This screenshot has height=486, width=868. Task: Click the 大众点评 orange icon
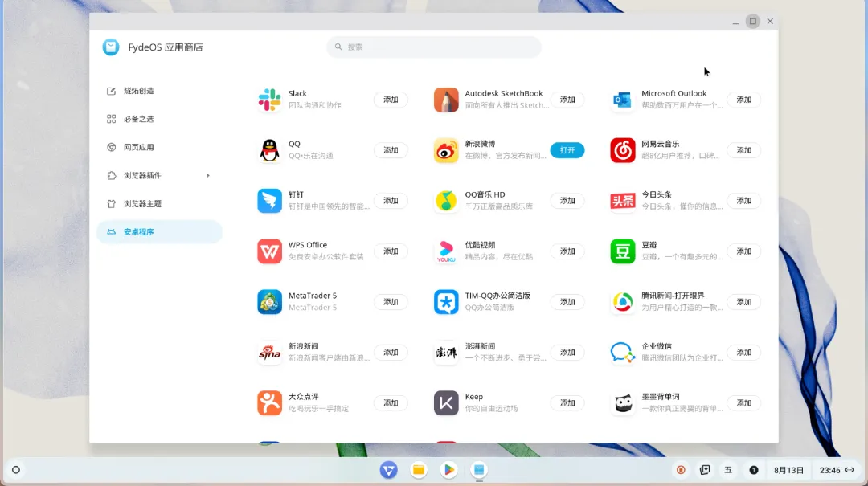(x=269, y=403)
